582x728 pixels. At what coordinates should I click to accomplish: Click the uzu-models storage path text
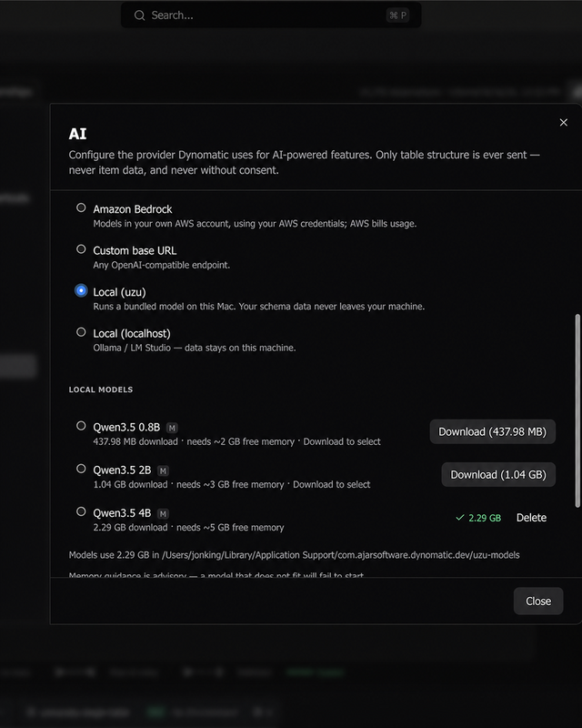(x=295, y=555)
